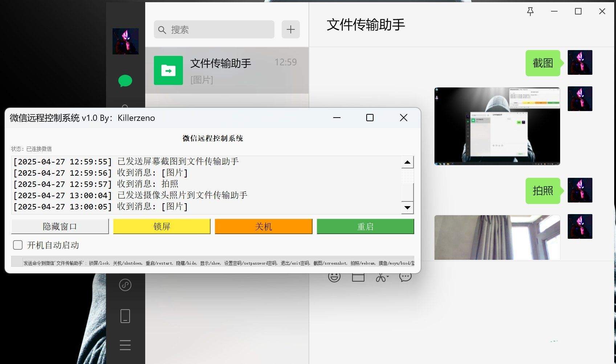The height and width of the screenshot is (364, 616).
Task: Open chat history via the speech bubble icon
Action: [405, 276]
